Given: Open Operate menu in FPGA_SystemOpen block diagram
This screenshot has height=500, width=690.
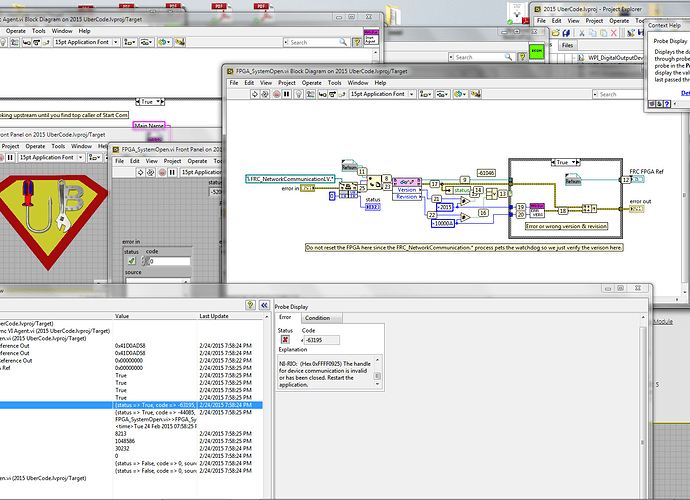Looking at the screenshot, I should pos(312,83).
